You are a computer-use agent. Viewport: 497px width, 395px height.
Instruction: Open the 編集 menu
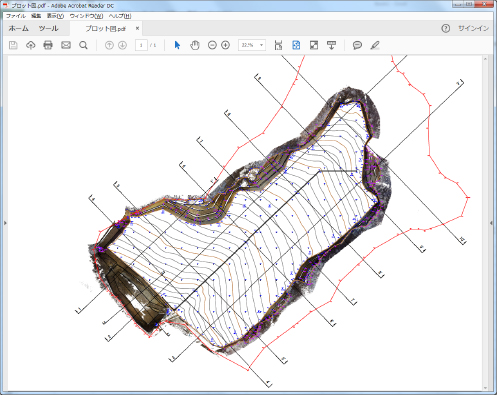[36, 16]
